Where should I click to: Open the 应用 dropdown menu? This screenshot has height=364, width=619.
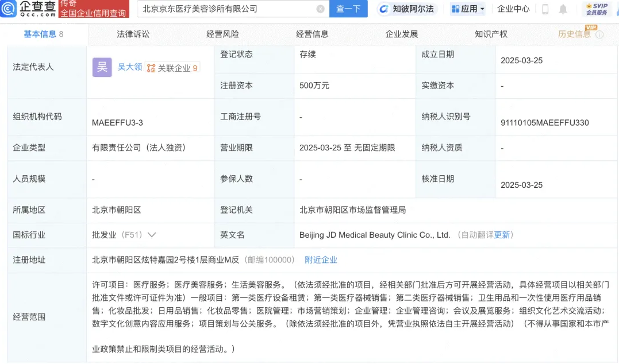click(468, 9)
